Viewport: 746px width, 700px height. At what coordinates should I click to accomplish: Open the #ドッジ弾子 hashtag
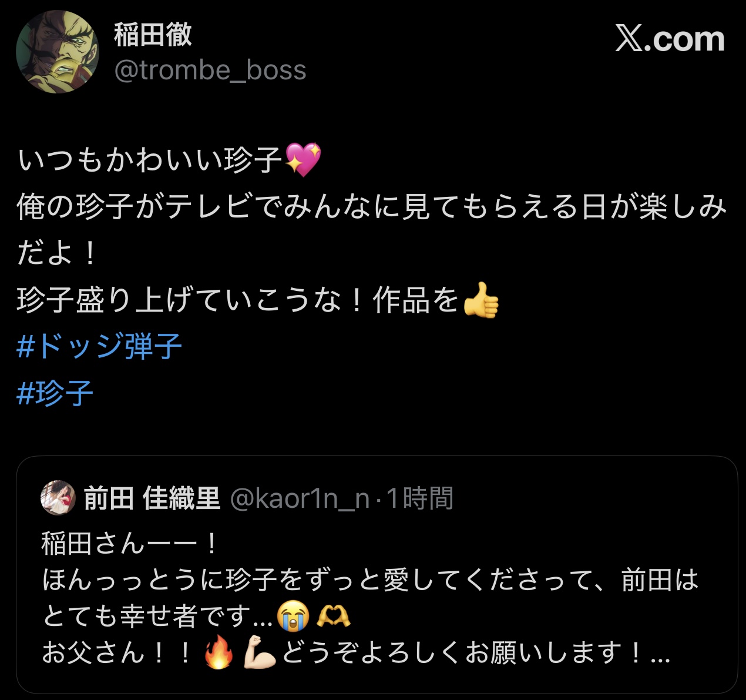pyautogui.click(x=99, y=346)
